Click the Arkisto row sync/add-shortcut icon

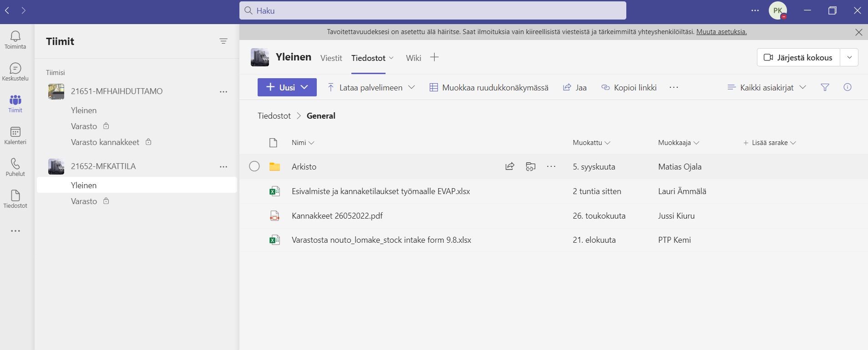pyautogui.click(x=531, y=166)
